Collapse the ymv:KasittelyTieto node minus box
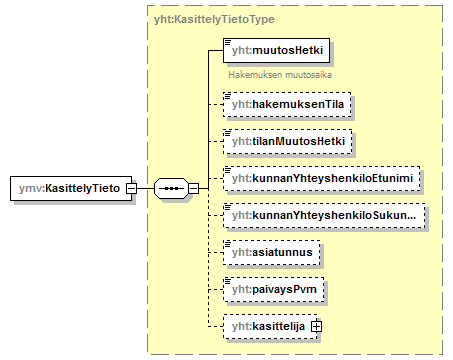The width and height of the screenshot is (453, 360). point(131,188)
